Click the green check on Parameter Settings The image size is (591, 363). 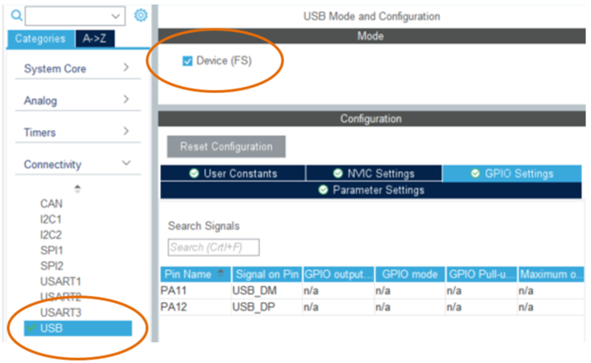click(323, 190)
